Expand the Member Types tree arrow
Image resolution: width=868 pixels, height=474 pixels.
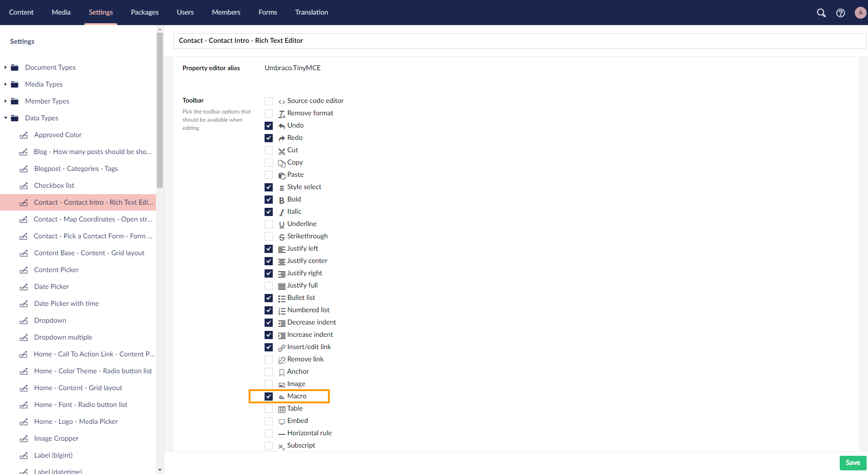pos(5,101)
